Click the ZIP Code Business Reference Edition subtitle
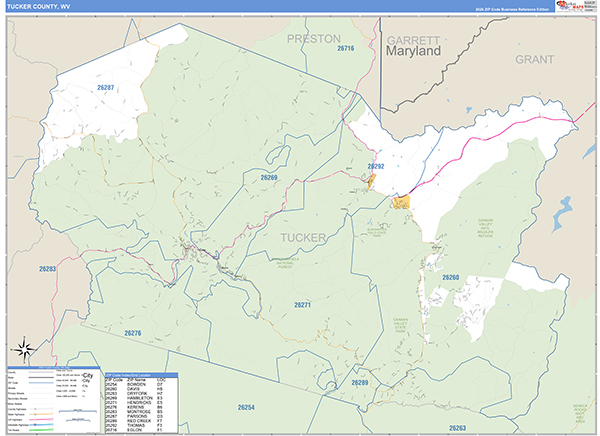This screenshot has width=600, height=436. click(512, 9)
